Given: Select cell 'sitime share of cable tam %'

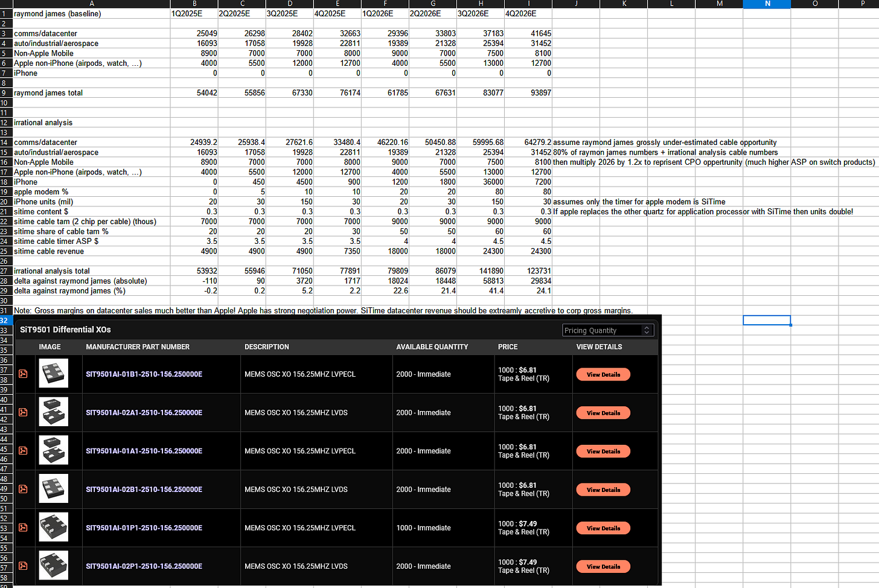Looking at the screenshot, I should (x=92, y=231).
